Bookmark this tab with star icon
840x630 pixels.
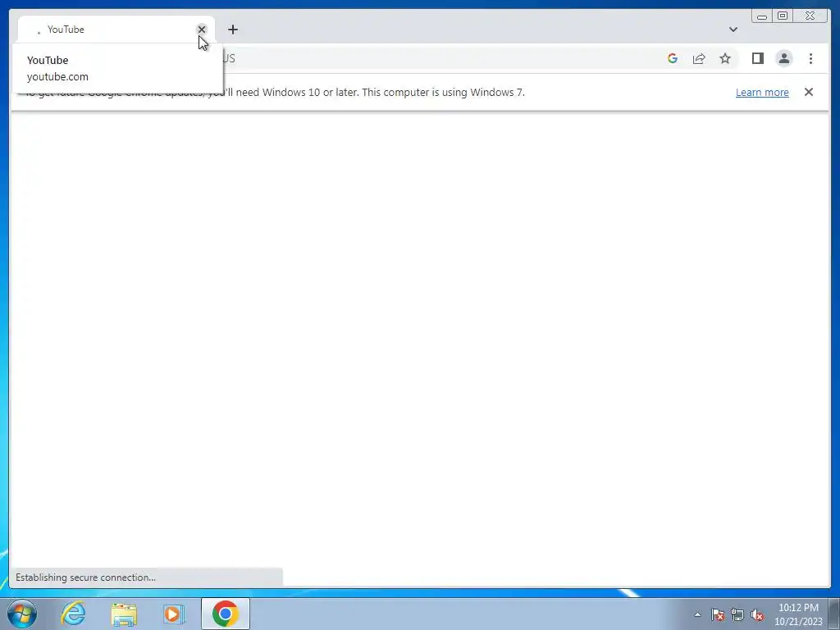pyautogui.click(x=725, y=58)
